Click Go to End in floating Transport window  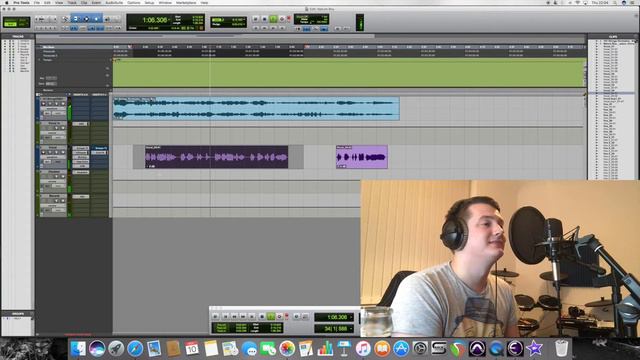click(252, 317)
